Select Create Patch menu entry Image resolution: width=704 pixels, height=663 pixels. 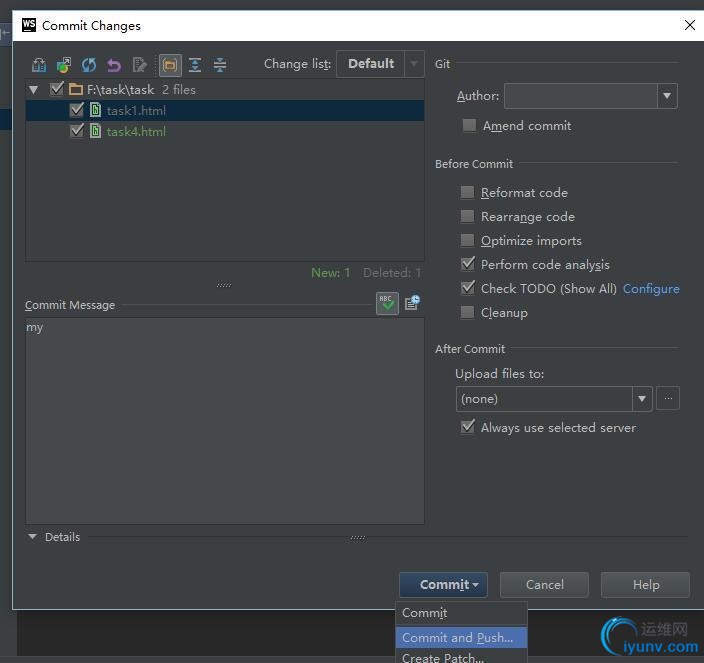point(443,657)
